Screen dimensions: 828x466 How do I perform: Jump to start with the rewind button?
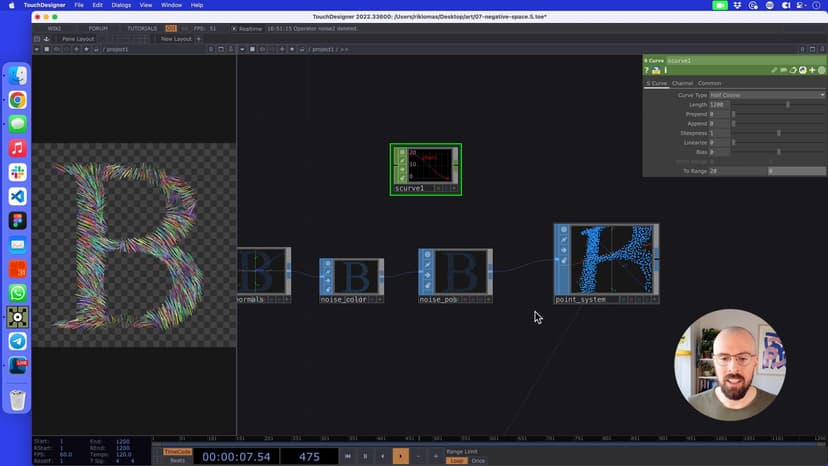coord(348,456)
